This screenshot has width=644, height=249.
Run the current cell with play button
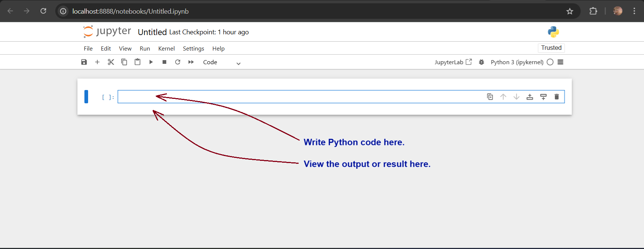click(151, 62)
